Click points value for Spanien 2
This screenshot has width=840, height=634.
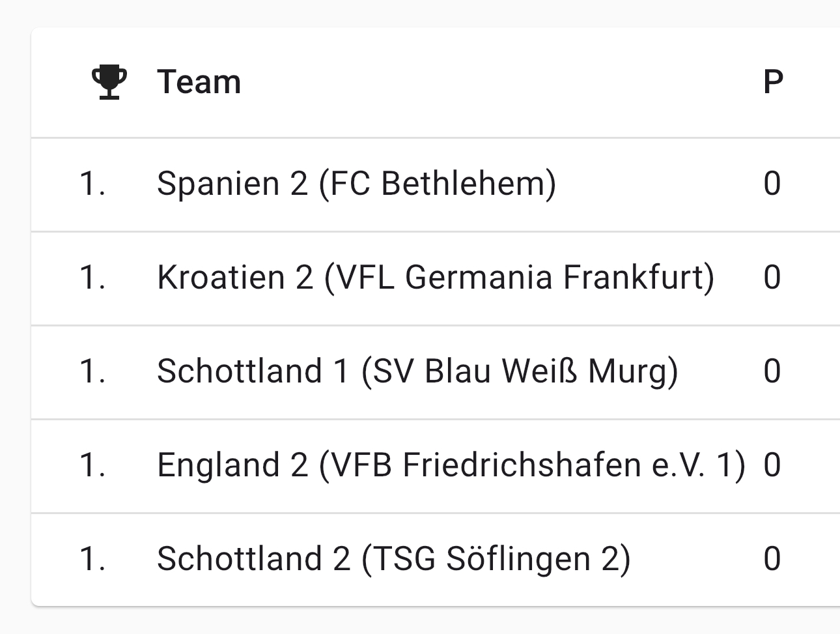click(x=772, y=183)
